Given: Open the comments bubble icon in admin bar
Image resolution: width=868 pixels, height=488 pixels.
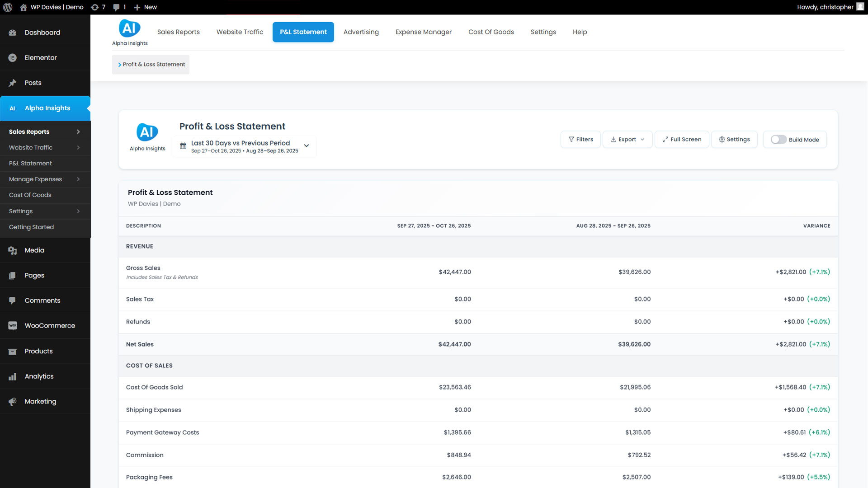Looking at the screenshot, I should 117,7.
